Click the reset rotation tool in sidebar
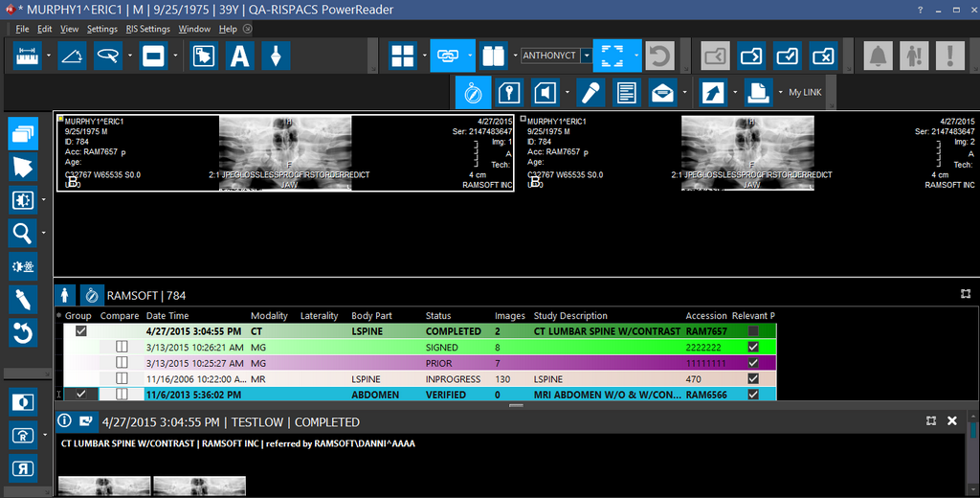980x498 pixels. (x=23, y=332)
